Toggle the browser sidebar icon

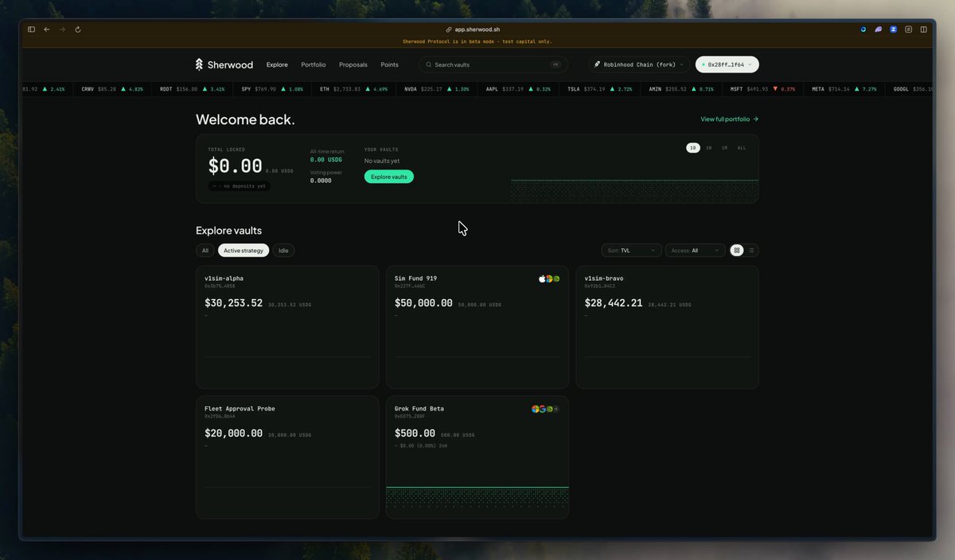pyautogui.click(x=32, y=29)
